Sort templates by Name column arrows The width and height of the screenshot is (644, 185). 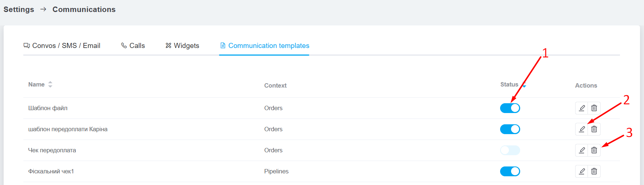[x=50, y=84]
